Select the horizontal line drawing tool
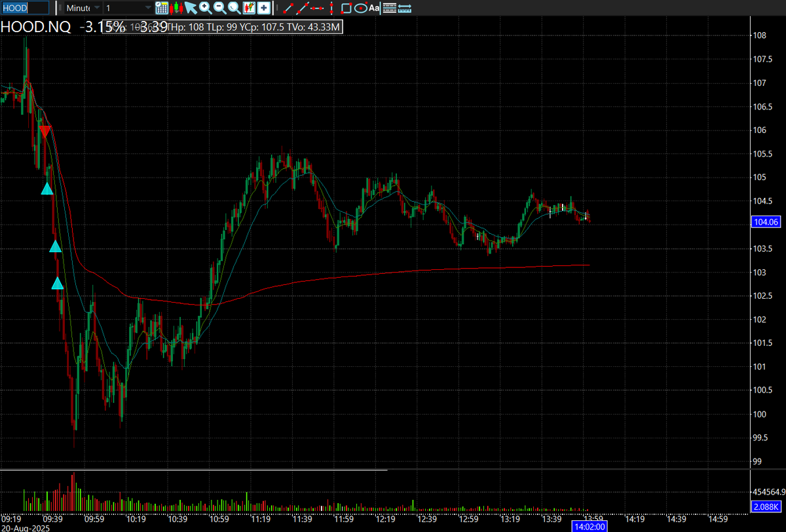Screen dimensions: 786x532 317,8
